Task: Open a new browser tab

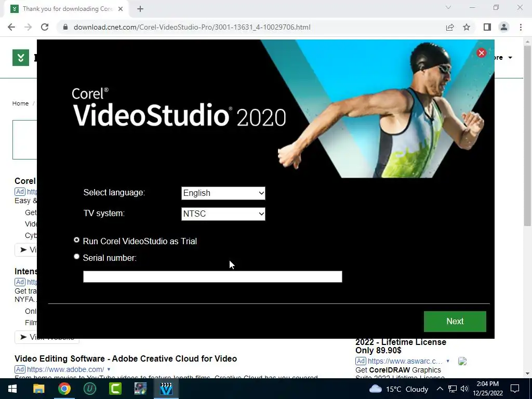Action: pyautogui.click(x=140, y=9)
